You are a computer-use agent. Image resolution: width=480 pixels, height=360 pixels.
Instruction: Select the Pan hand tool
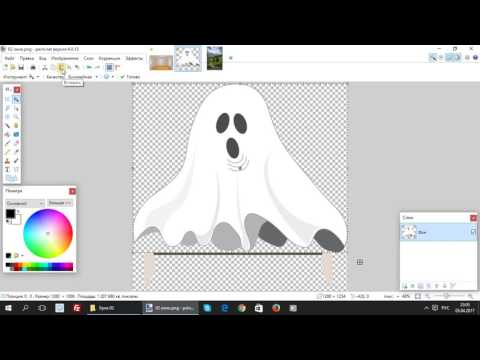pyautogui.click(x=16, y=125)
